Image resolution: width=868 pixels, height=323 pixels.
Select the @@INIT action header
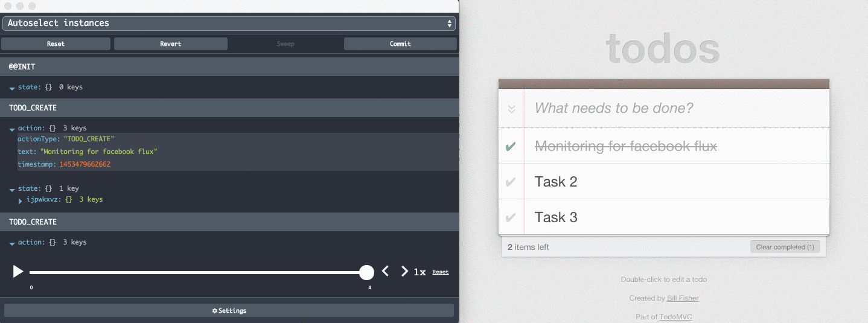pos(229,66)
